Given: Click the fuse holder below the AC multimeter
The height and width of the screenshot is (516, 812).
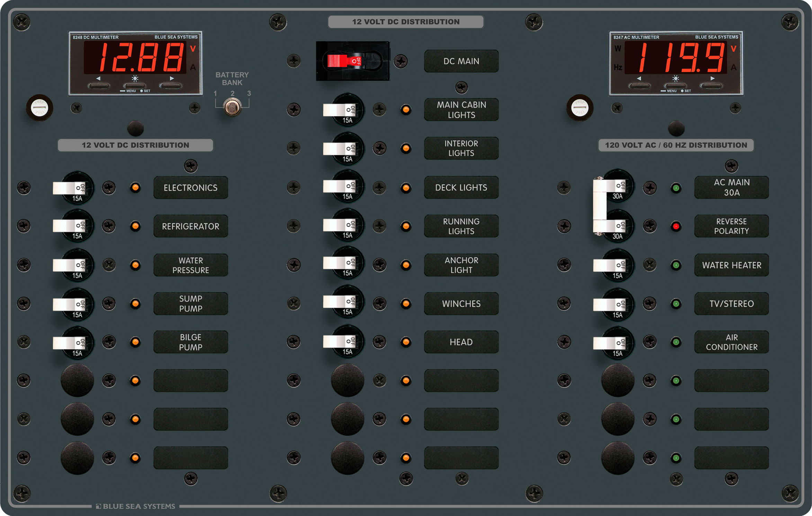Looking at the screenshot, I should point(580,108).
